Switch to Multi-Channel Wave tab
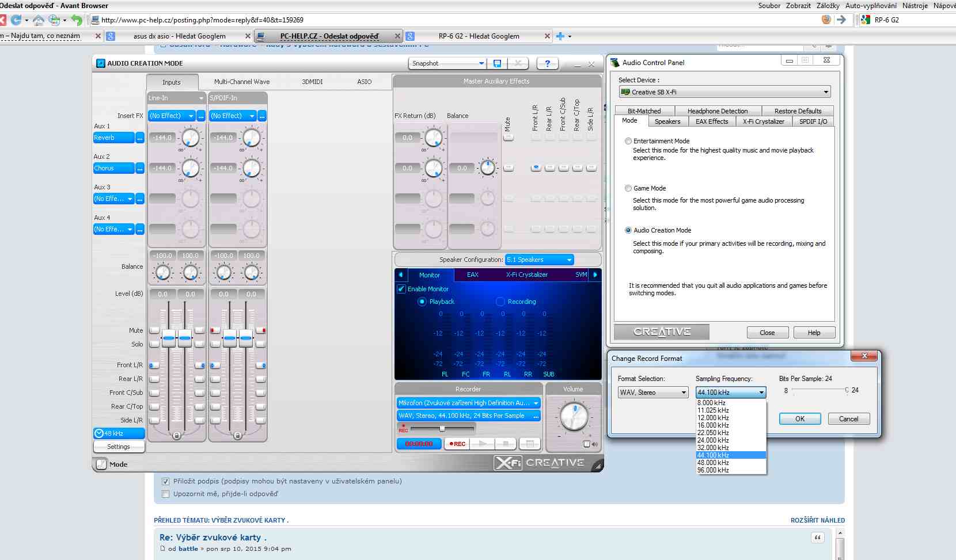Image resolution: width=956 pixels, height=560 pixels. [x=242, y=82]
